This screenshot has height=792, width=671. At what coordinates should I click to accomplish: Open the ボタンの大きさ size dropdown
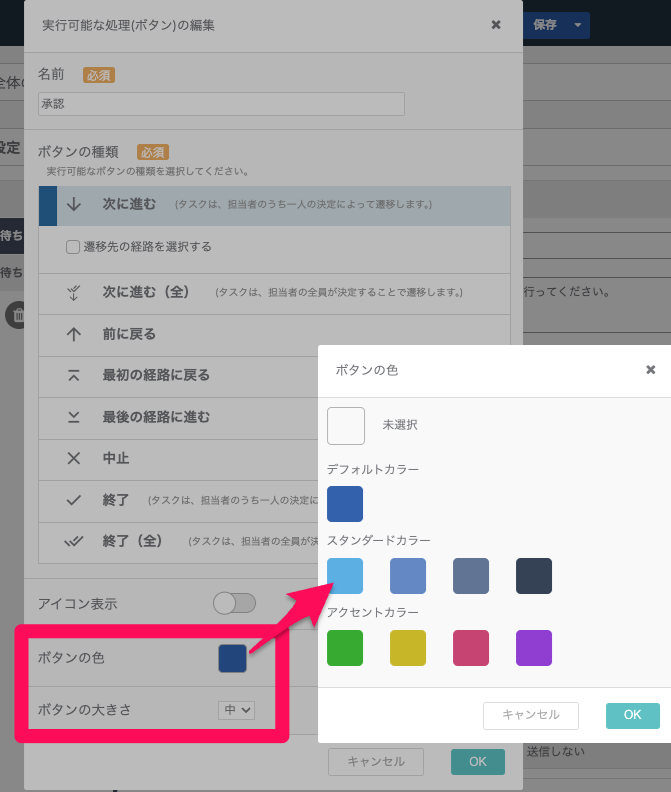pos(237,710)
